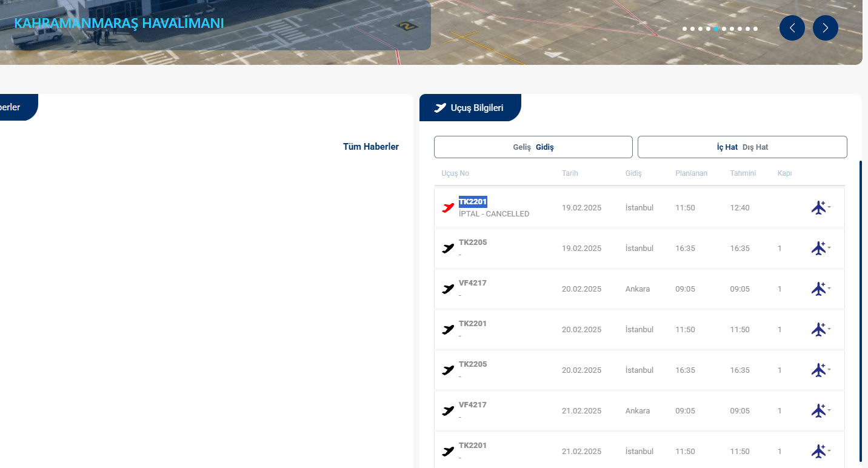
Task: Click plane-plus icon for TK2201 on 20.02.2025
Action: pos(818,330)
